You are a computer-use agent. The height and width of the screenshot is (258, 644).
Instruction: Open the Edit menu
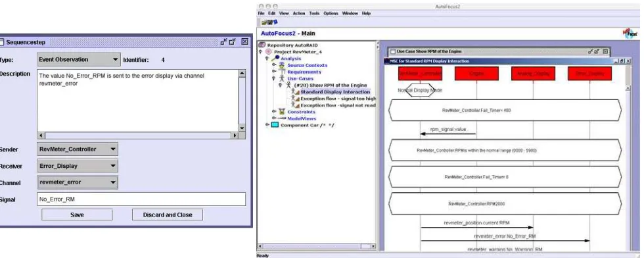click(272, 13)
